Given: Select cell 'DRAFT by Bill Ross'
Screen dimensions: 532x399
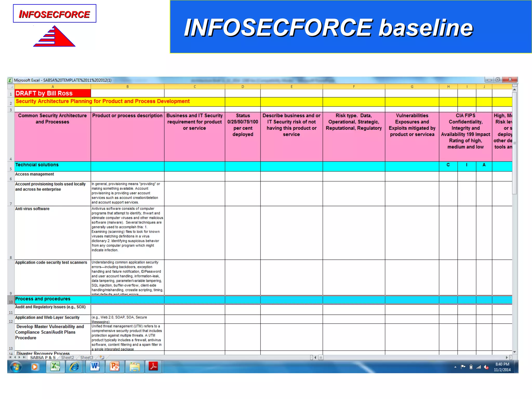Looking at the screenshot, I should click(x=53, y=93).
